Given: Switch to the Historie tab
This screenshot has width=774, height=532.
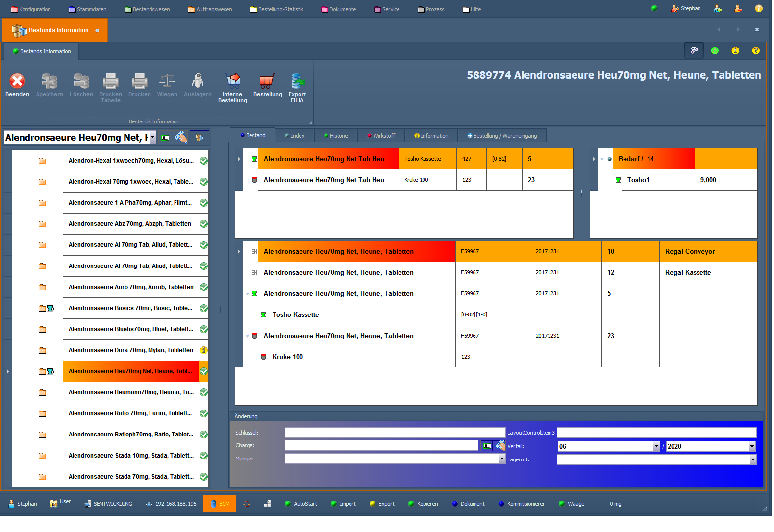Looking at the screenshot, I should click(x=336, y=136).
